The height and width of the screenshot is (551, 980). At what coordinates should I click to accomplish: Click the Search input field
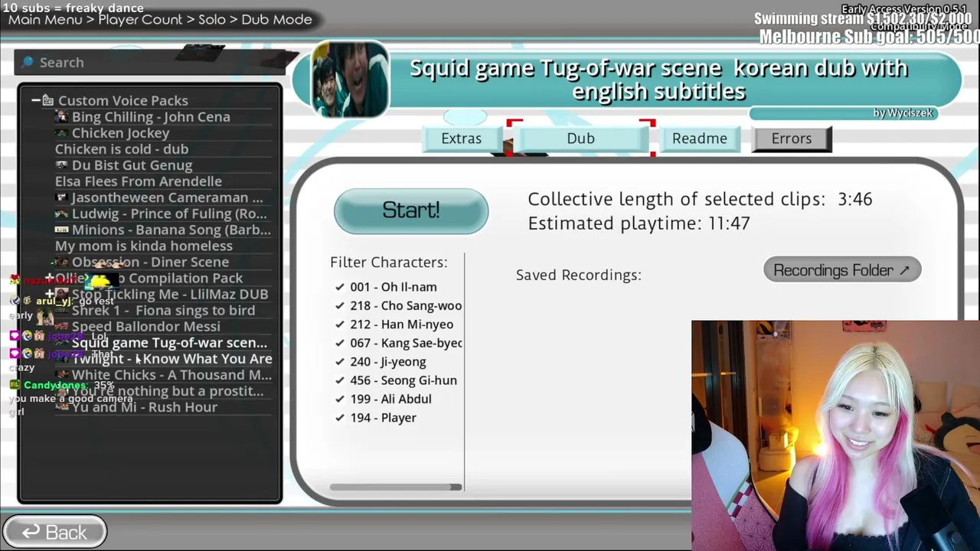pyautogui.click(x=149, y=62)
